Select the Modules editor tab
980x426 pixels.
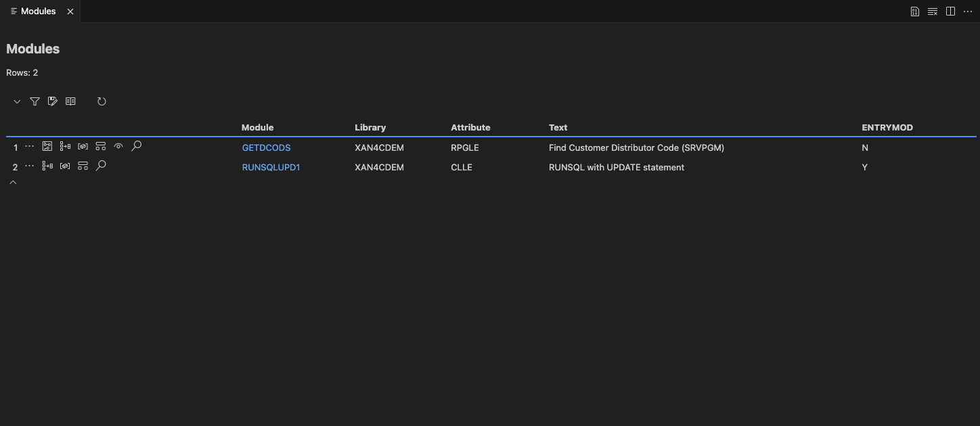38,11
